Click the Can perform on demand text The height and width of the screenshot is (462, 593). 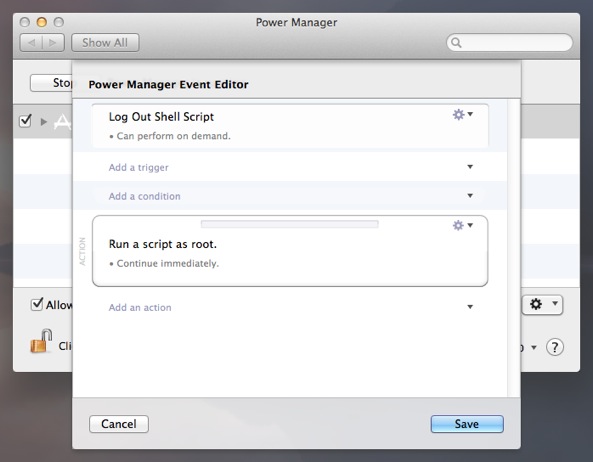(174, 136)
